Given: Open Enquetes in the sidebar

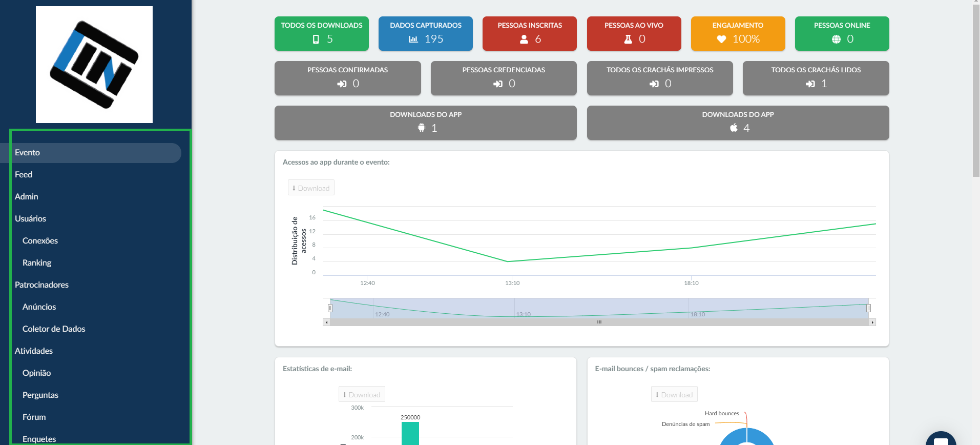Looking at the screenshot, I should pos(39,439).
